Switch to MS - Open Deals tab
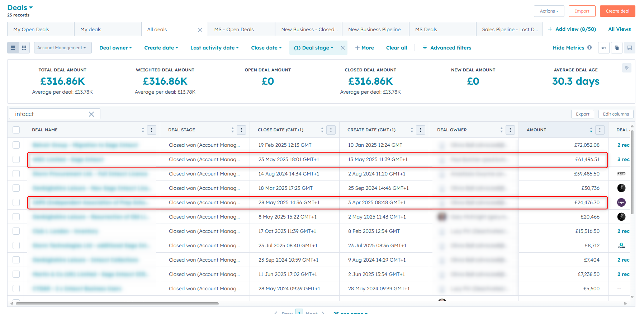Screen dimensions: 644x314 (242, 29)
